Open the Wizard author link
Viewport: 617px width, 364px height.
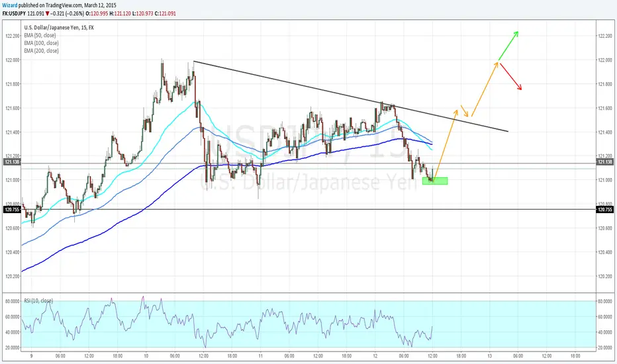9,5
